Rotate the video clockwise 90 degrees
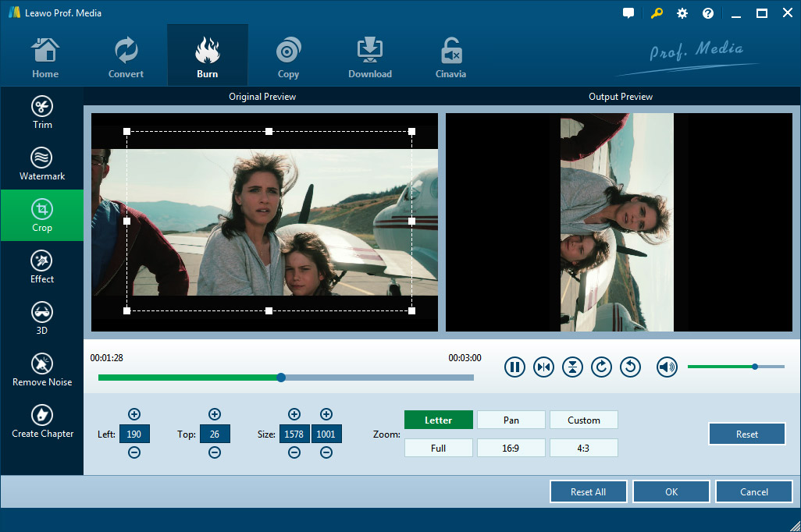The width and height of the screenshot is (801, 532). (601, 367)
